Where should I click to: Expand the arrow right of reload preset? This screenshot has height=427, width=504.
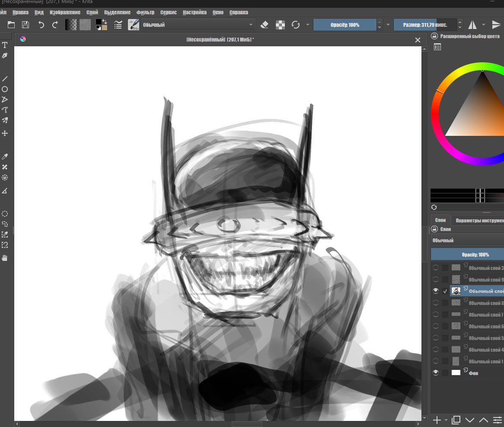(308, 25)
